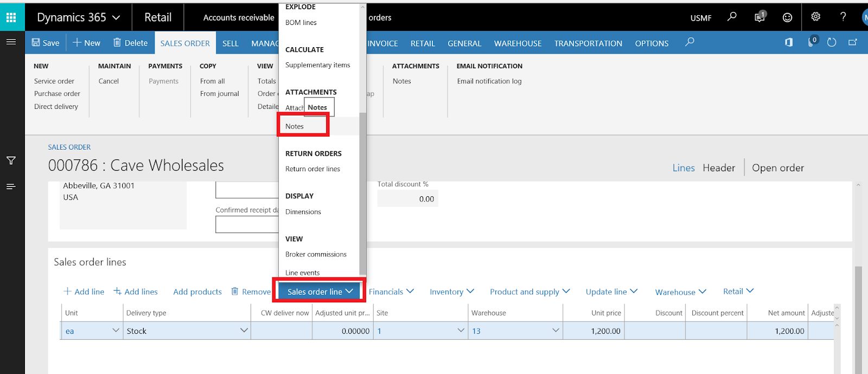868x374 pixels.
Task: Open Email notification log
Action: (489, 81)
